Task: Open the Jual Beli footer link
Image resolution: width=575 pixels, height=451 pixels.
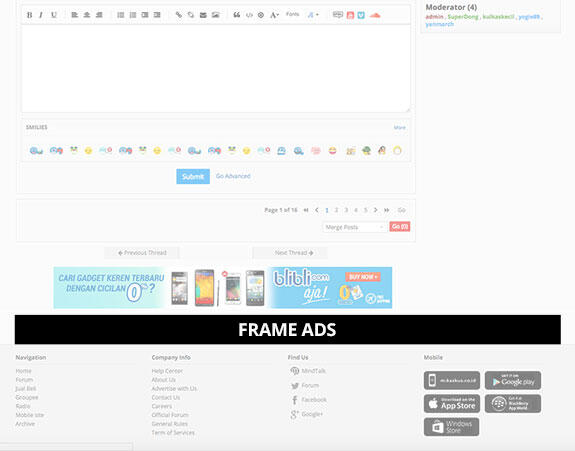Action: (26, 389)
